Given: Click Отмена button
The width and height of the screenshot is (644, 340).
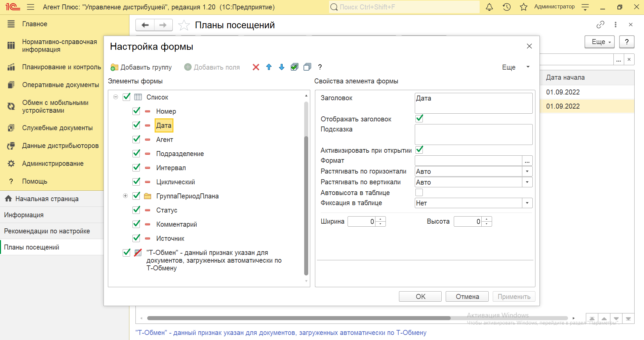Looking at the screenshot, I should 467,297.
